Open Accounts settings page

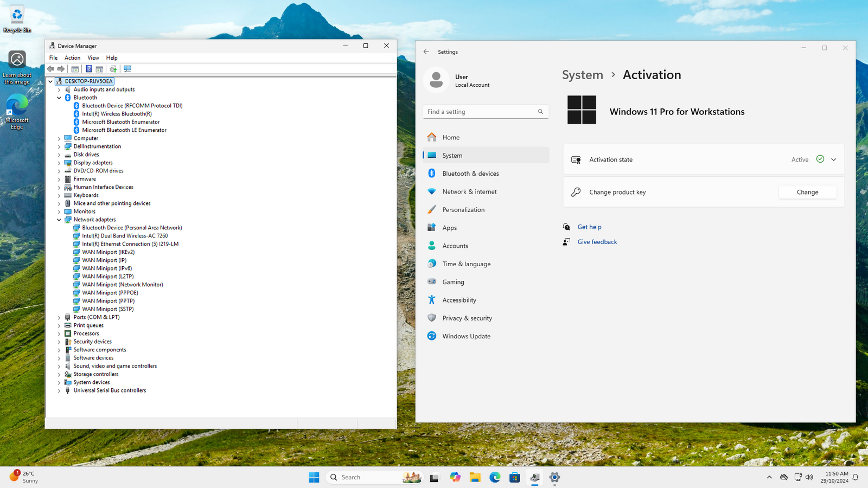pos(486,246)
